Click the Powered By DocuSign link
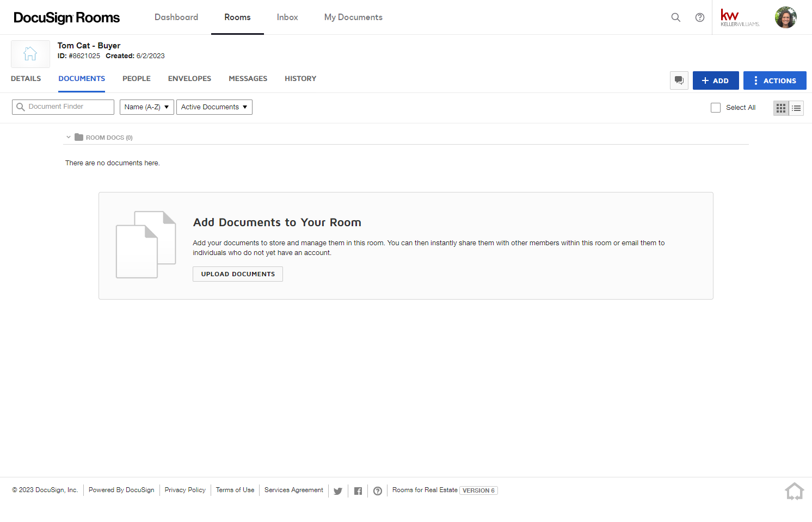The width and height of the screenshot is (812, 522). [x=121, y=490]
